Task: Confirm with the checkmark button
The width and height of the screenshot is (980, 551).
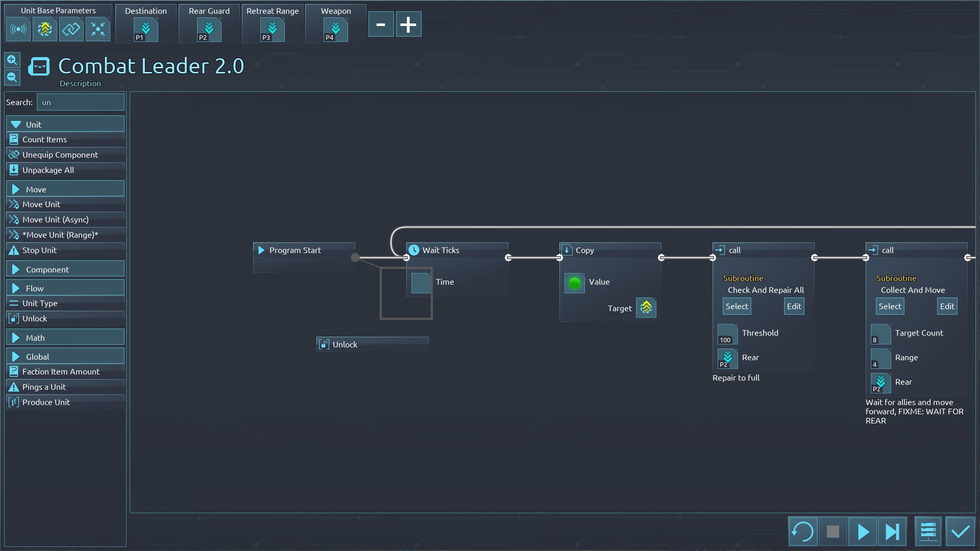Action: click(960, 532)
